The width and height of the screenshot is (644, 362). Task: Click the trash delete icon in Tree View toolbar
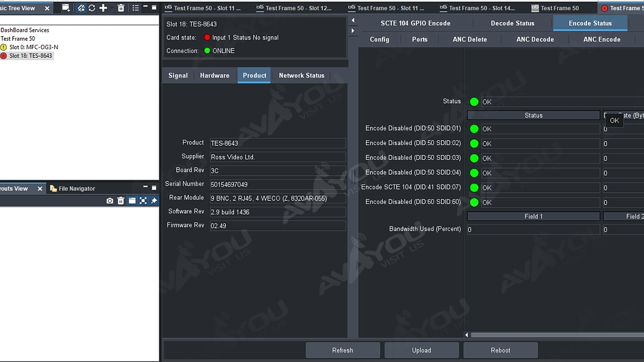click(x=121, y=8)
